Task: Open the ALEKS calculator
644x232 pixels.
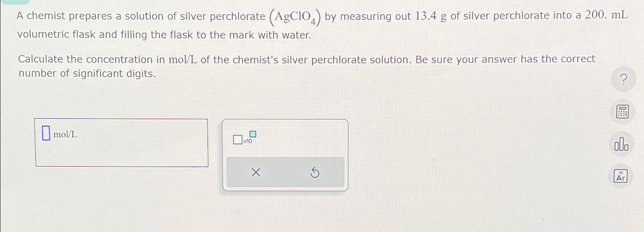Action: click(x=622, y=111)
